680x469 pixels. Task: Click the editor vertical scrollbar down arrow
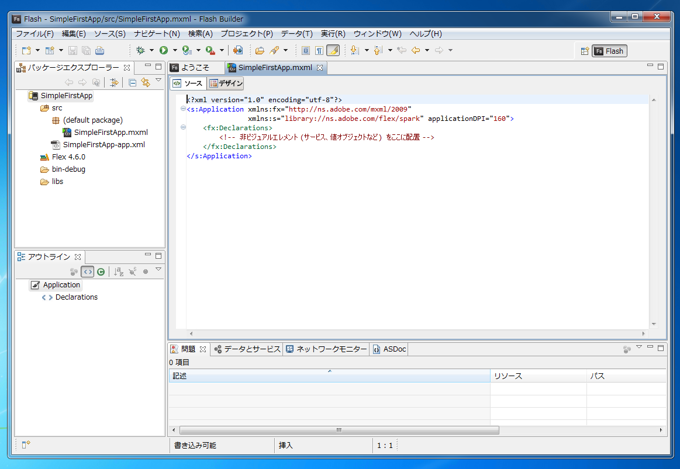[654, 324]
